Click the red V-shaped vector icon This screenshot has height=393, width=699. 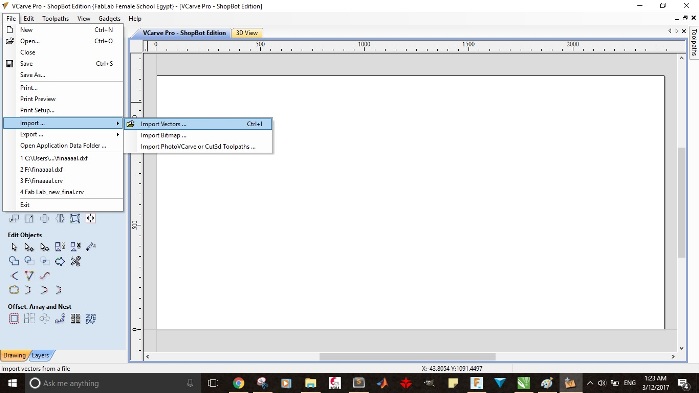point(29,276)
